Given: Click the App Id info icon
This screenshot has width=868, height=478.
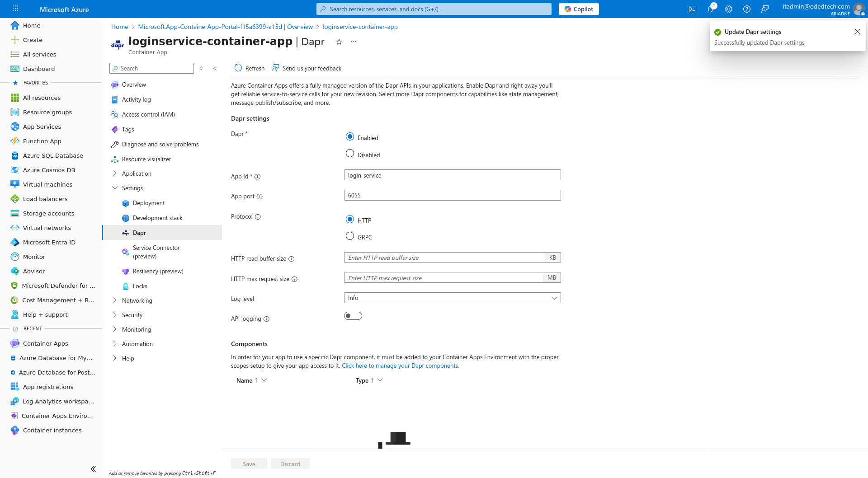Looking at the screenshot, I should tap(258, 177).
